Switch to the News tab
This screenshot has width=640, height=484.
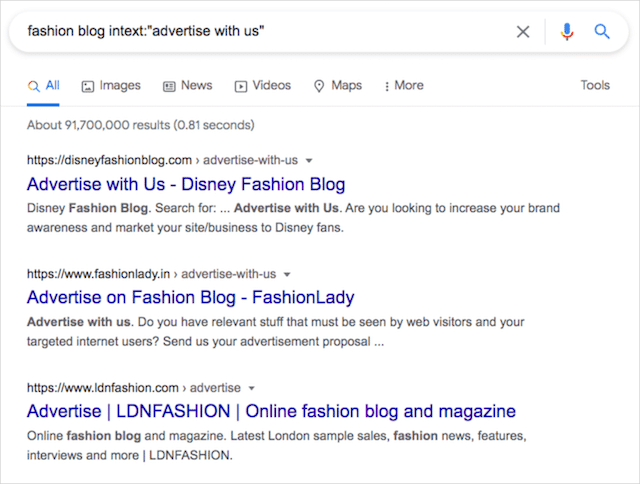pos(187,86)
